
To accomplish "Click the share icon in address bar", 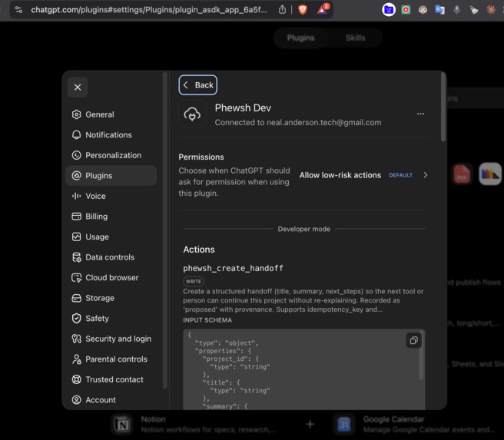I will click(x=282, y=10).
